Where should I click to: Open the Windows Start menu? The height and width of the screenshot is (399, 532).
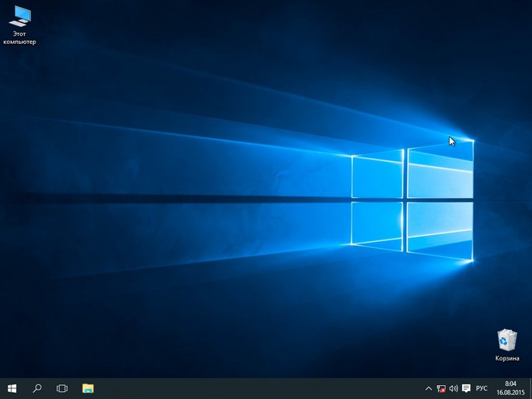tap(12, 388)
